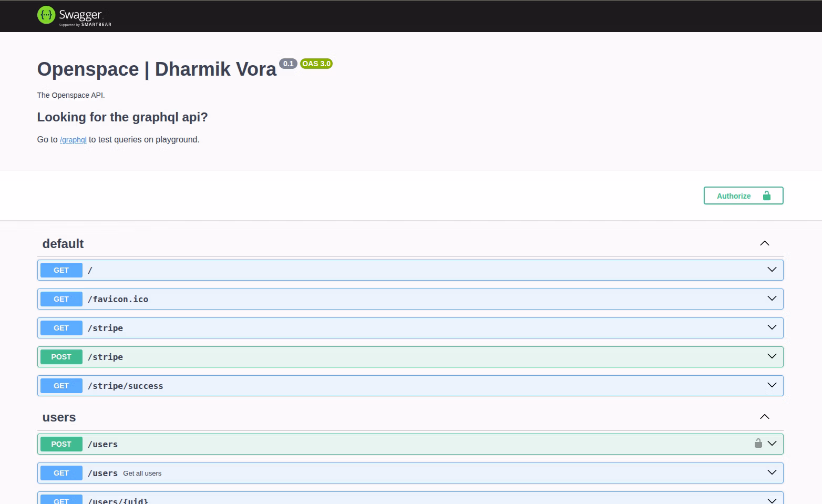Image resolution: width=822 pixels, height=504 pixels.
Task: Expand the GET / root endpoint arrow
Action: pyautogui.click(x=772, y=270)
